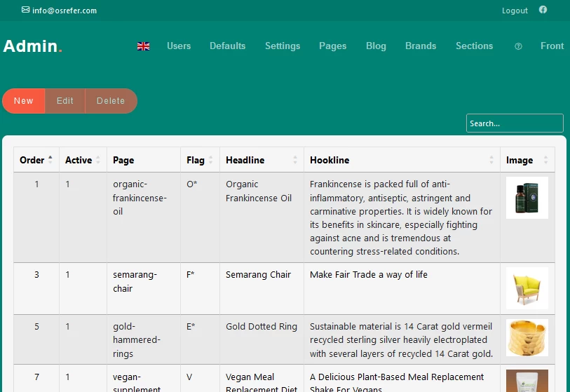Click the Semarang Chair headline
Image resolution: width=570 pixels, height=392 pixels.
tap(258, 275)
